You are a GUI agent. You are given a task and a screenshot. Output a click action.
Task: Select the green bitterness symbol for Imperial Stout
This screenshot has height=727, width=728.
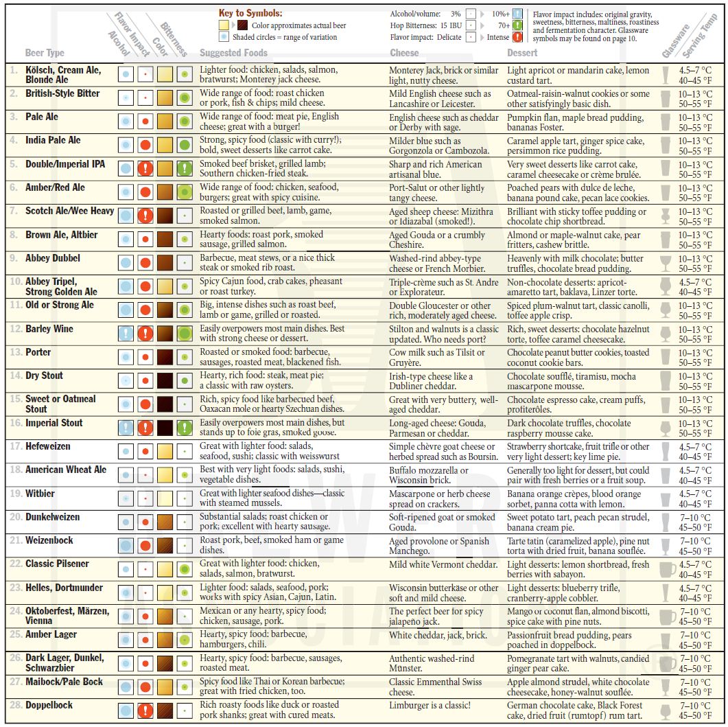click(x=185, y=428)
